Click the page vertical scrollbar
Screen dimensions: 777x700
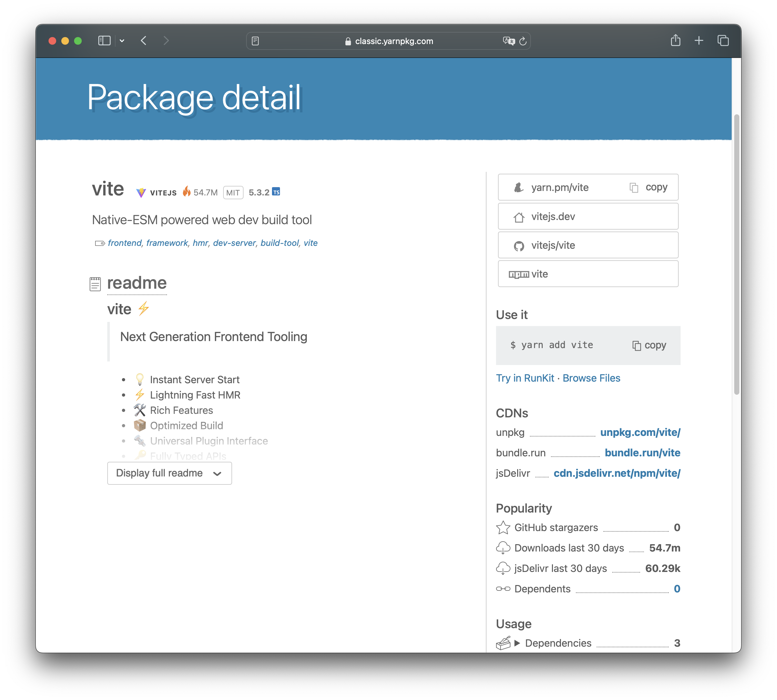736,254
